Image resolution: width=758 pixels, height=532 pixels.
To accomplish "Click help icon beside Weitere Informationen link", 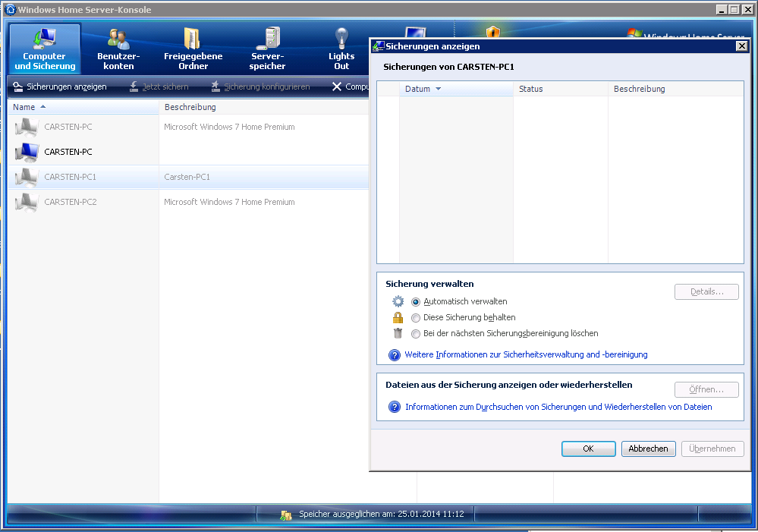I will pyautogui.click(x=395, y=355).
